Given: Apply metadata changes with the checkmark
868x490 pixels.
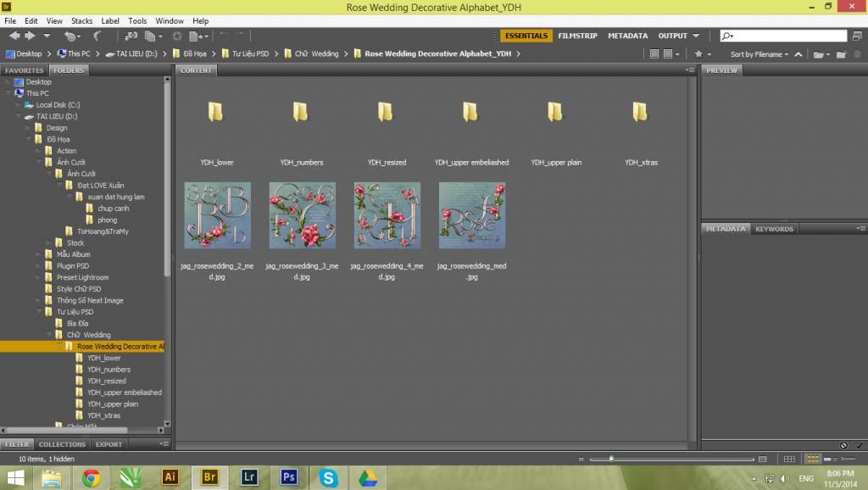Looking at the screenshot, I should [860, 445].
